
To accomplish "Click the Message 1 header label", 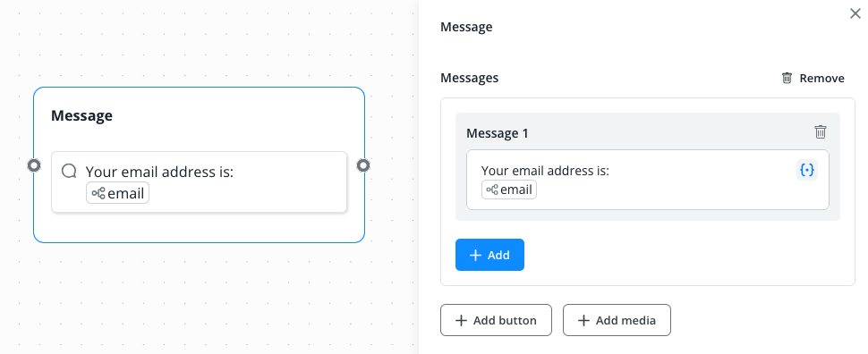I will pos(498,133).
